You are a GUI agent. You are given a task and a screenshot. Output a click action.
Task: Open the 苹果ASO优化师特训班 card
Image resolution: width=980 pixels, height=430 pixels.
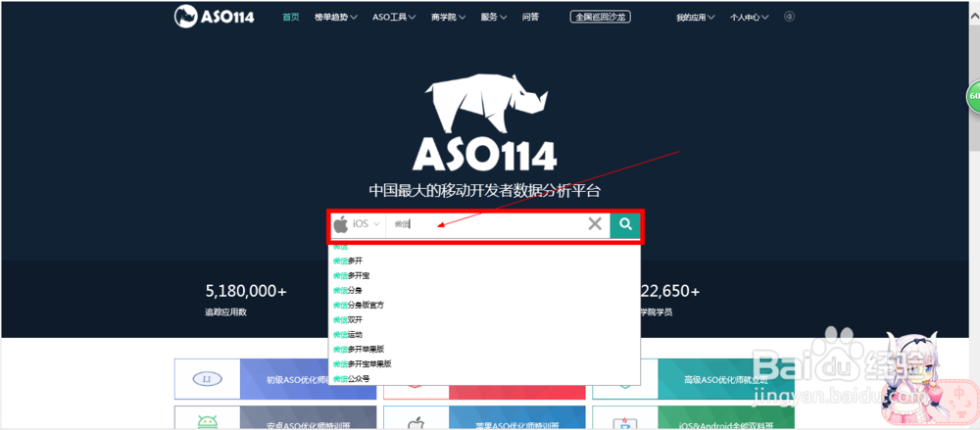(484, 418)
